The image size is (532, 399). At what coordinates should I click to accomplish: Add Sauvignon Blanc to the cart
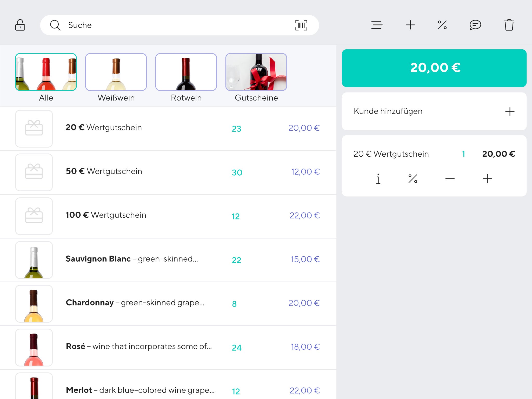point(166,259)
